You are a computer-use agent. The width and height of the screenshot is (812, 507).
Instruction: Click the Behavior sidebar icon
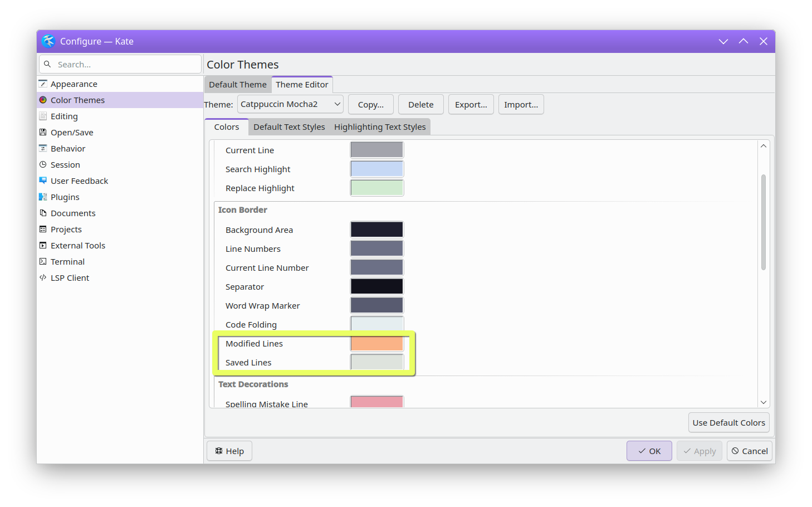pos(43,148)
